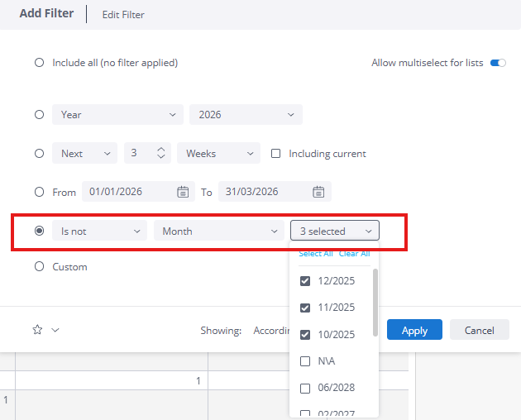Check the 06/2028 month option

coord(305,389)
